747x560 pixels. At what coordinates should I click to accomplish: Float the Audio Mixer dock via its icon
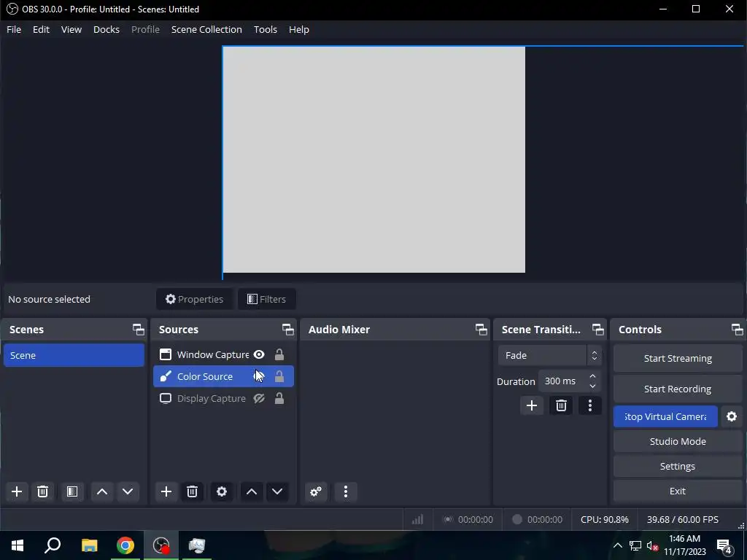click(481, 330)
